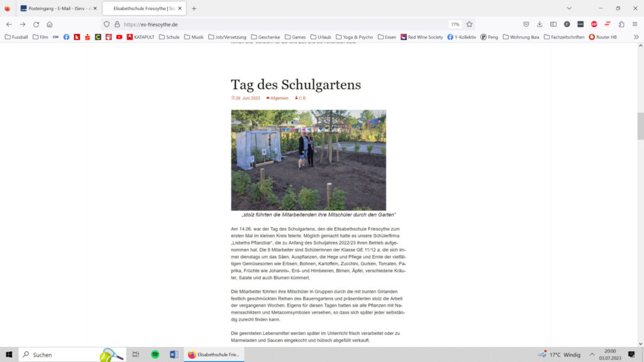Image resolution: width=644 pixels, height=362 pixels.
Task: Open the notification center
Action: click(x=631, y=354)
